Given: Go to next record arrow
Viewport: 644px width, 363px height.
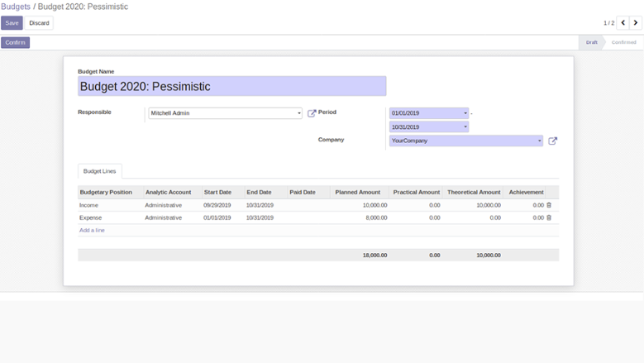Looking at the screenshot, I should point(636,23).
